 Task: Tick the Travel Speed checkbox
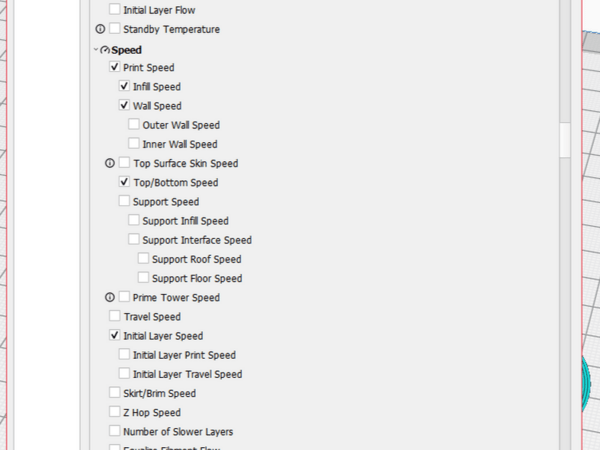(114, 317)
